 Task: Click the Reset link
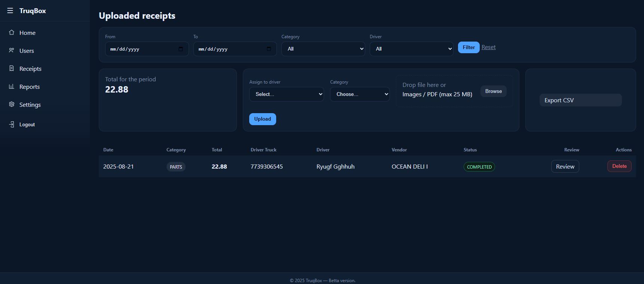pyautogui.click(x=488, y=47)
